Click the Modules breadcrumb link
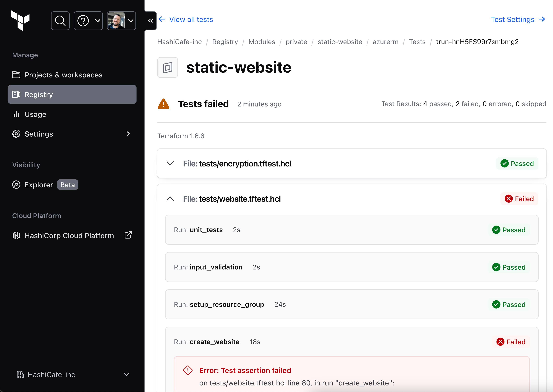 tap(262, 42)
